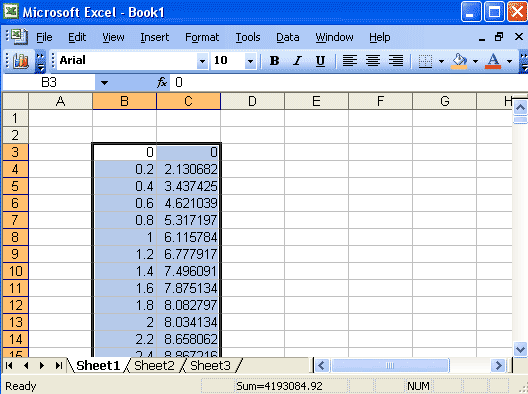Expand the Standard toolbar options chevron

[40, 62]
